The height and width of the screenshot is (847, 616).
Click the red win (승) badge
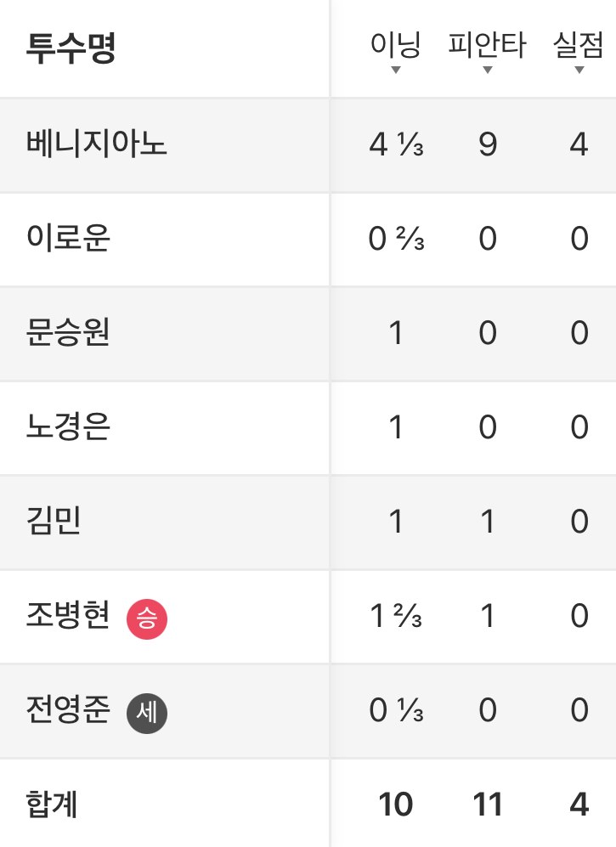tap(147, 618)
